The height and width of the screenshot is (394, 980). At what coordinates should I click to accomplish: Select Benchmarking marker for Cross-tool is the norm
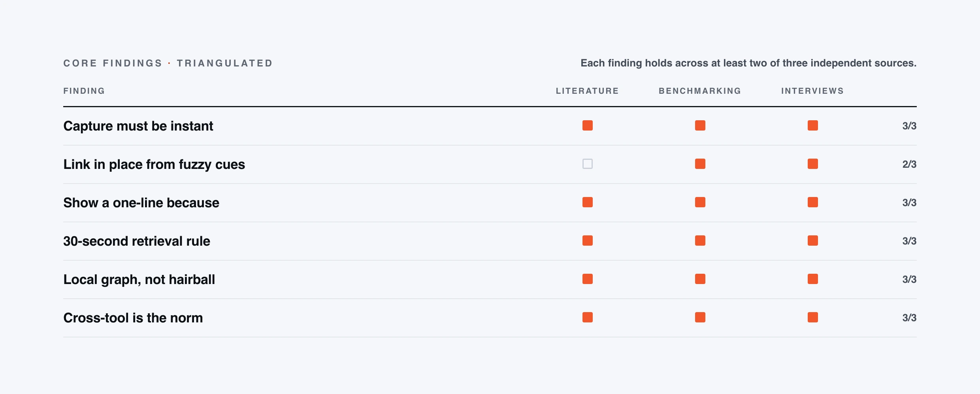(700, 317)
